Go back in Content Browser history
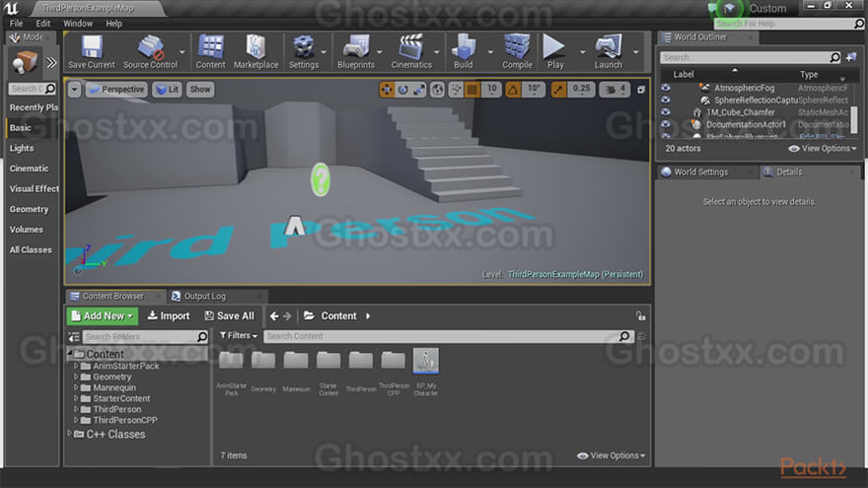Viewport: 868px width, 488px height. [274, 315]
